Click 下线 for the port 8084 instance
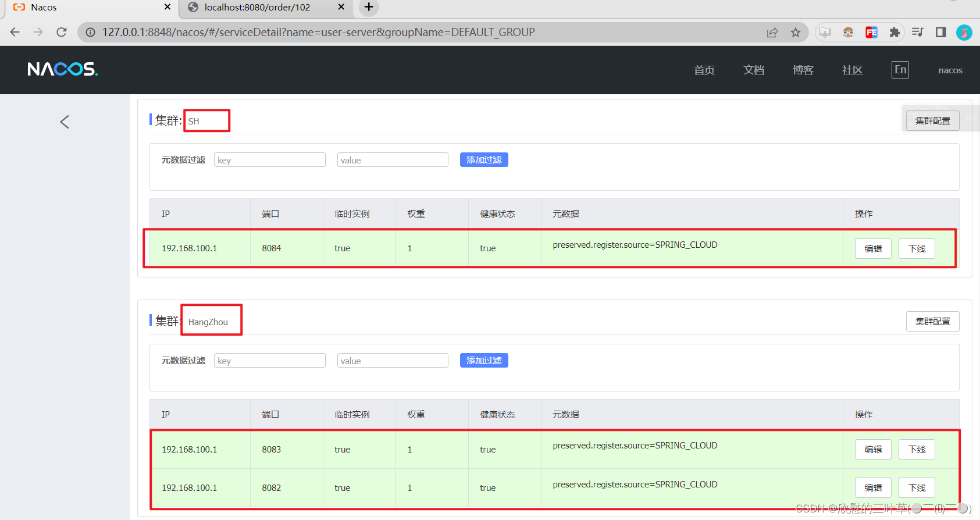Viewport: 980px width, 520px height. [x=917, y=248]
